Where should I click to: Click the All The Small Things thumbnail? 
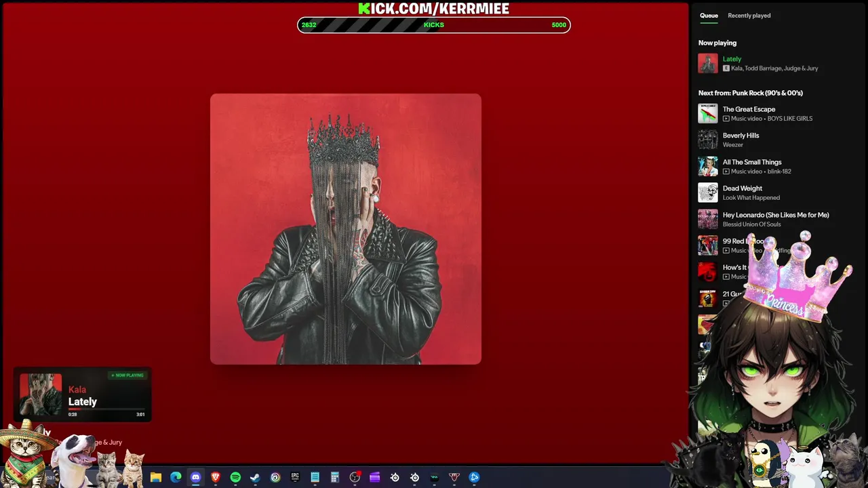point(708,166)
